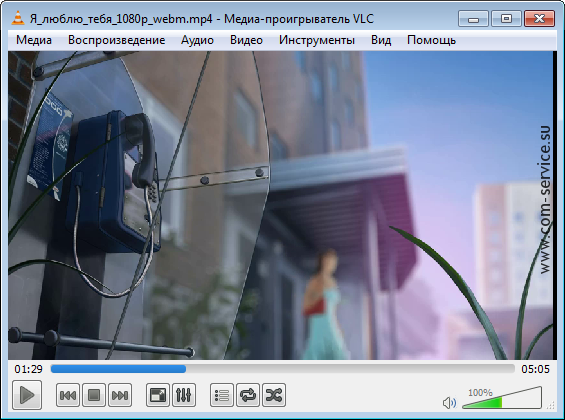Viewport: 565px width, 420px height.
Task: Jump to previous track in playlist
Action: tap(68, 395)
